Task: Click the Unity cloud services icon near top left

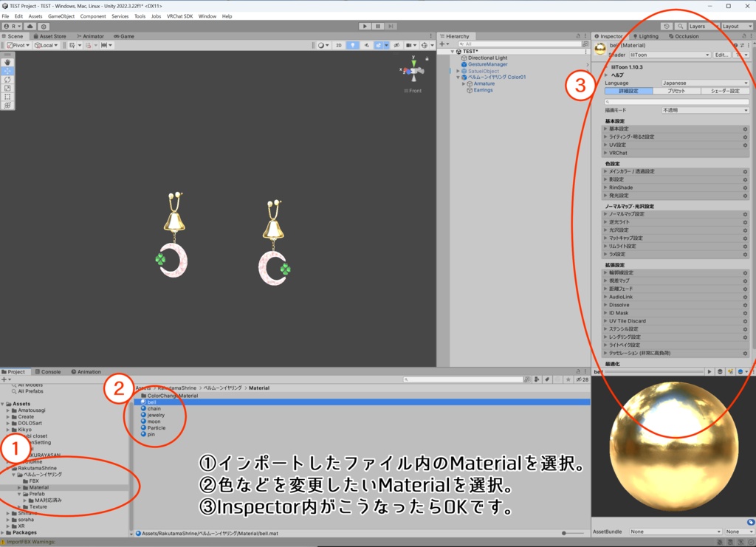Action: coord(30,26)
